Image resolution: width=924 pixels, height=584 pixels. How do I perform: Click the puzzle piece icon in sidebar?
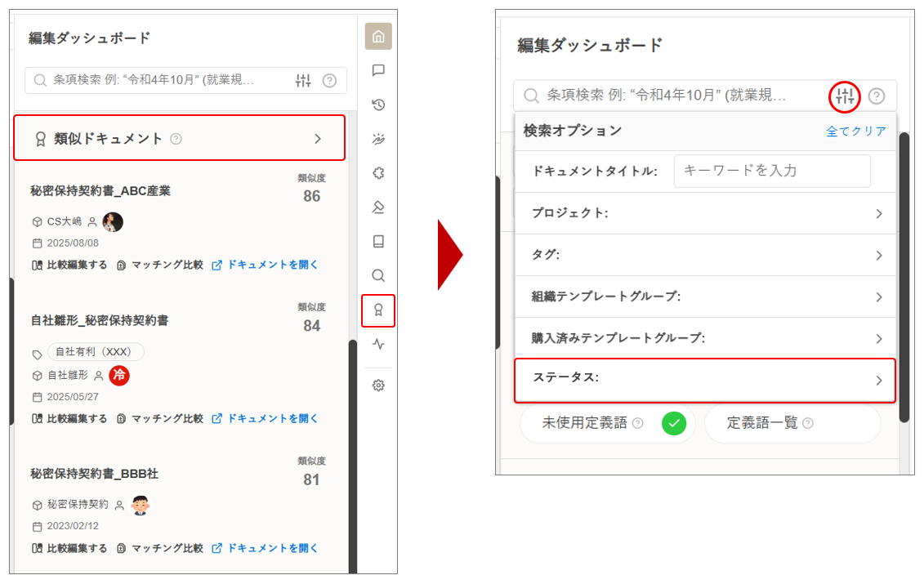click(378, 173)
